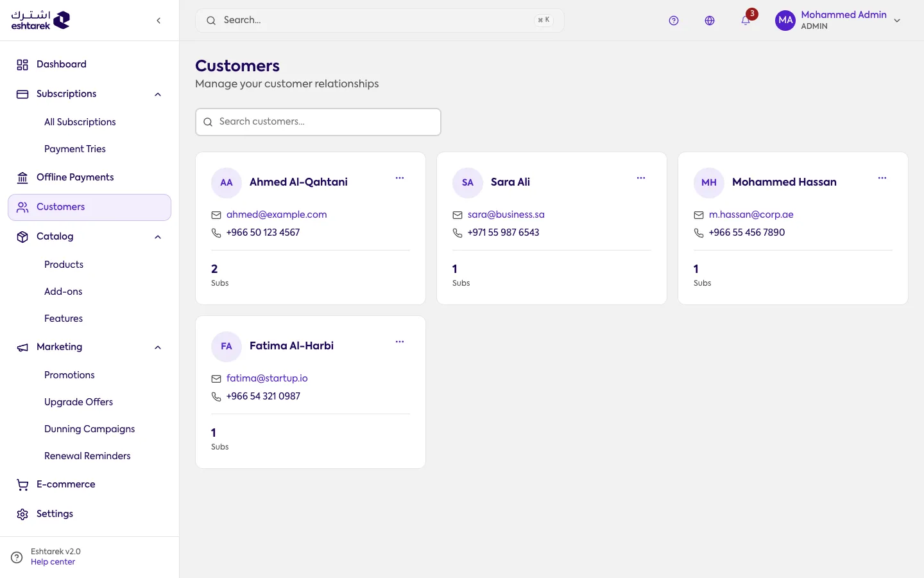
Task: Open the help question-mark icon in header
Action: (674, 21)
